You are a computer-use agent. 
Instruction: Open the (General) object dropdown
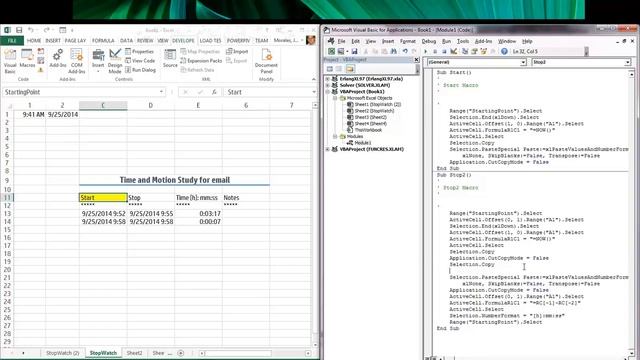(523, 62)
